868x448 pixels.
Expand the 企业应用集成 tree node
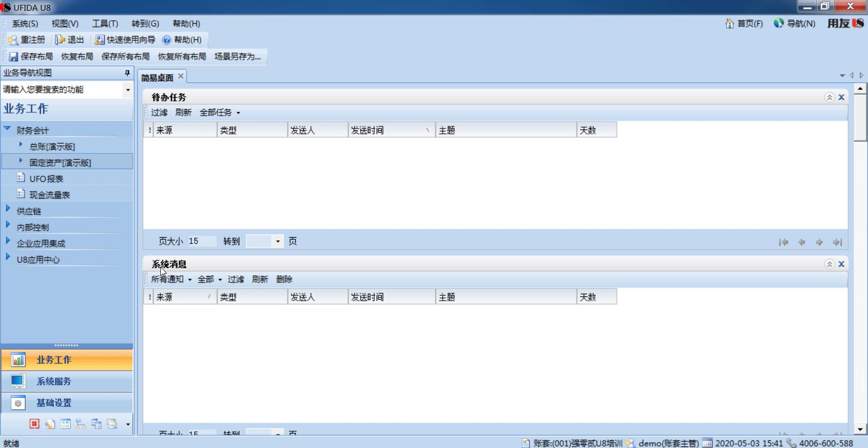point(8,240)
